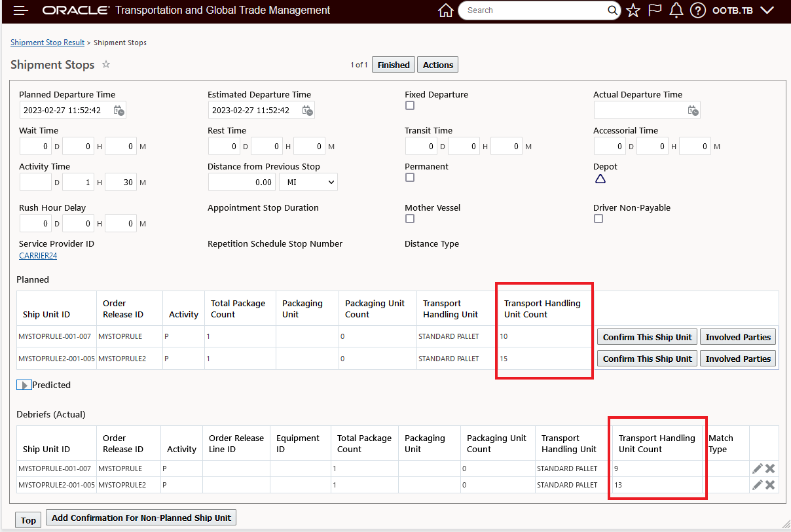Image resolution: width=791 pixels, height=532 pixels.
Task: Toggle the Fixed Departure checkbox
Action: tap(409, 105)
